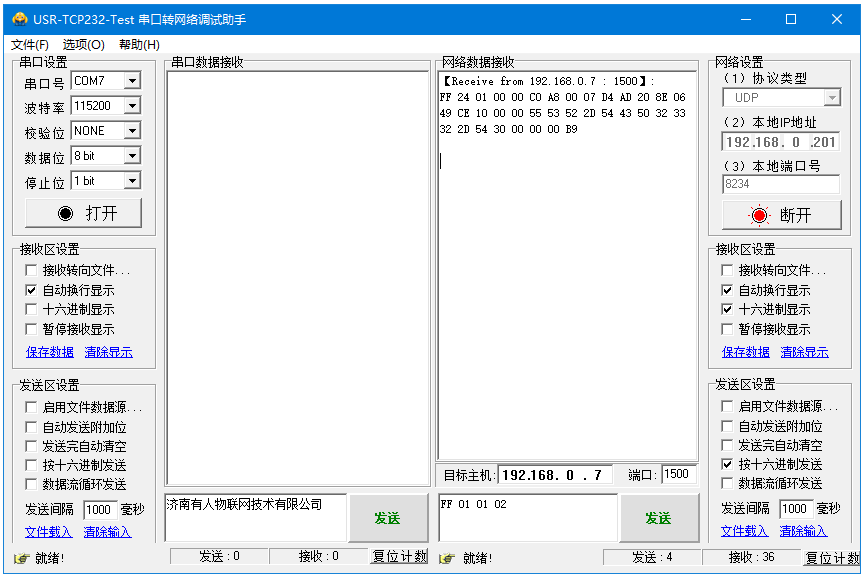Viewport: 865px width, 580px height.
Task: Click the serial status hand icon
Action: (21, 558)
